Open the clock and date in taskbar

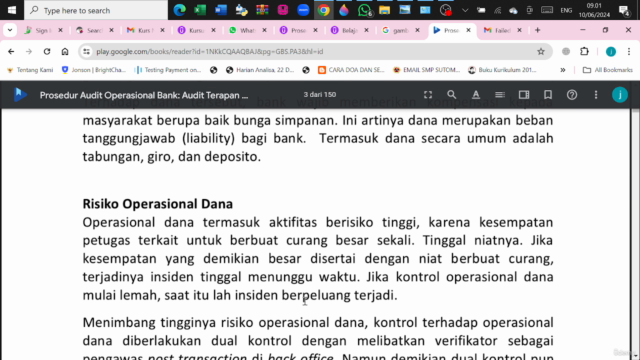[x=594, y=10]
